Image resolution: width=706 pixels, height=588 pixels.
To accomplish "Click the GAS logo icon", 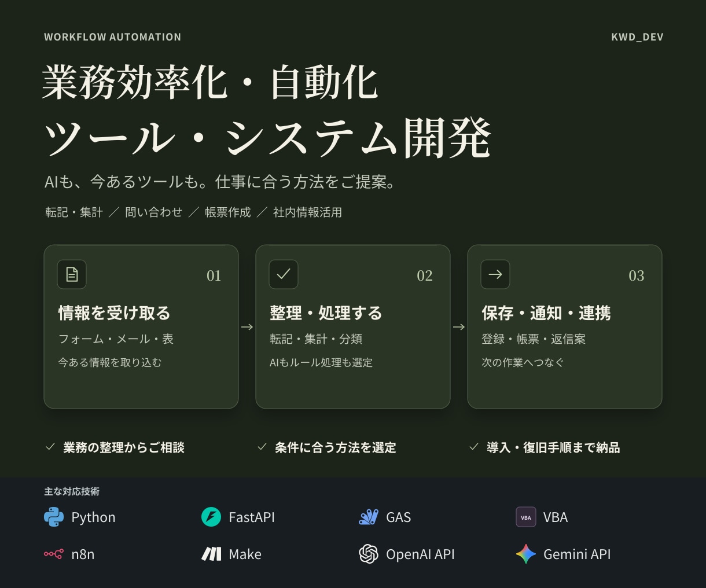I will coord(369,517).
